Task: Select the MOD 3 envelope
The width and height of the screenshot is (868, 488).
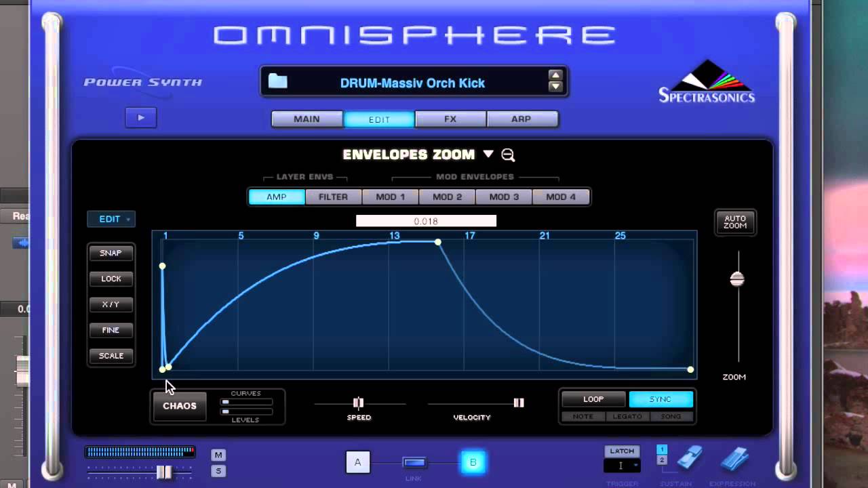Action: [504, 197]
